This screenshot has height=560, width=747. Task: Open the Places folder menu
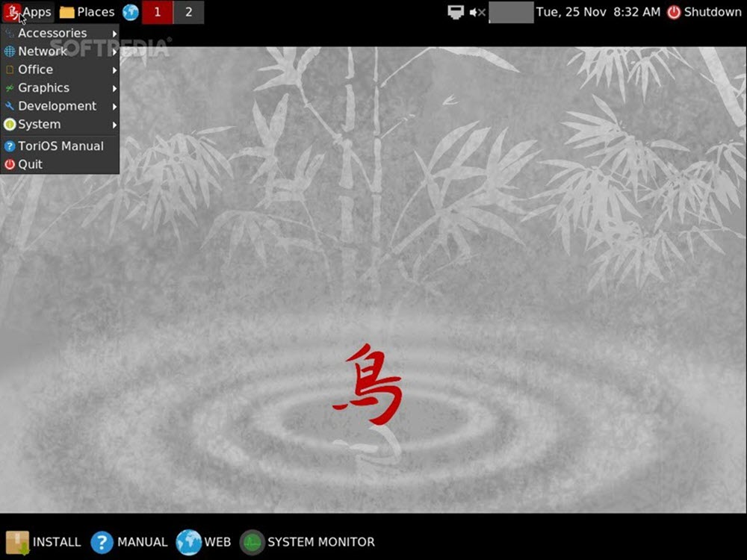pos(87,12)
